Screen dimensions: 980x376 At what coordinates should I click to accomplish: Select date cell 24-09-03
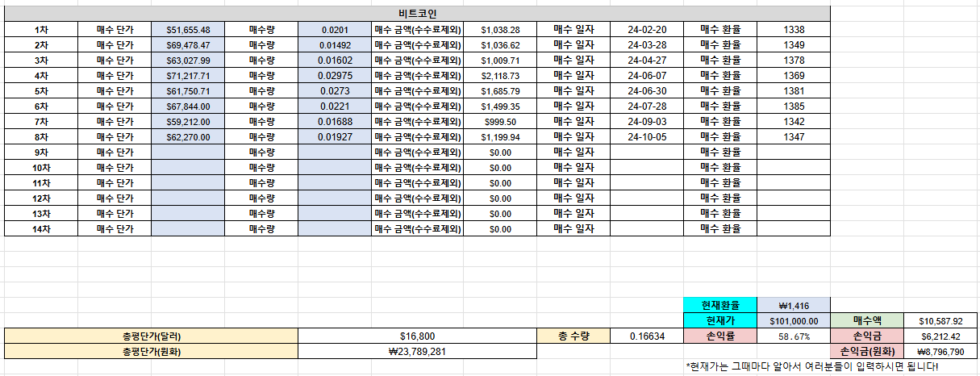647,122
